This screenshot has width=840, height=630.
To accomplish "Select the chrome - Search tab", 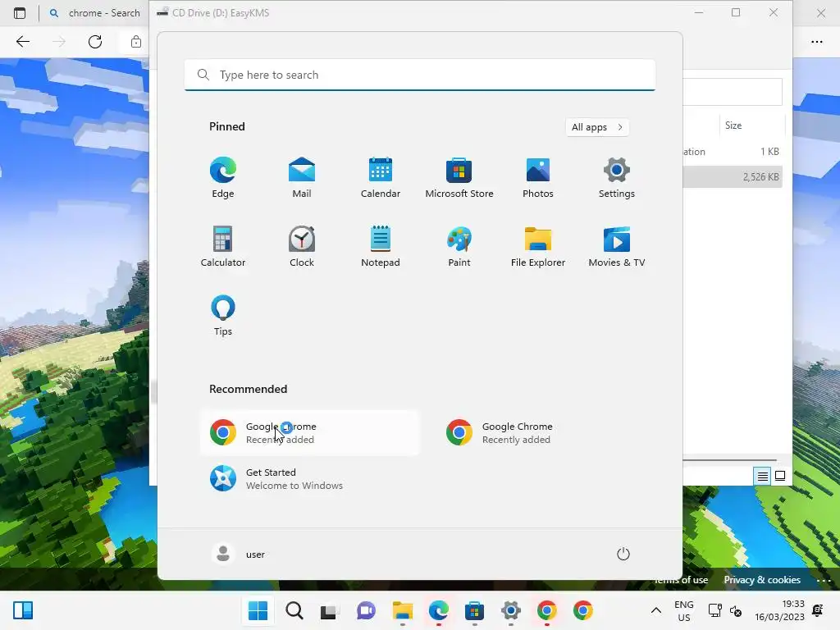I will (x=95, y=13).
